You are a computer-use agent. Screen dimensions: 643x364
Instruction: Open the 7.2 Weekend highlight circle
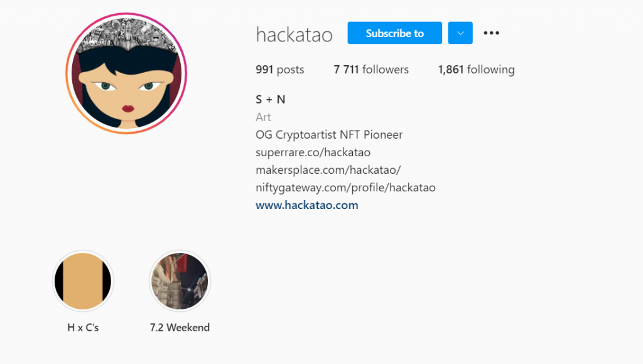(180, 281)
